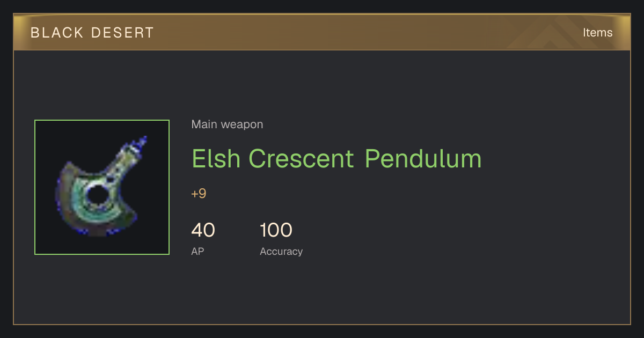
Task: Click the Elsh Crescent Pendulum item icon
Action: pos(102,187)
